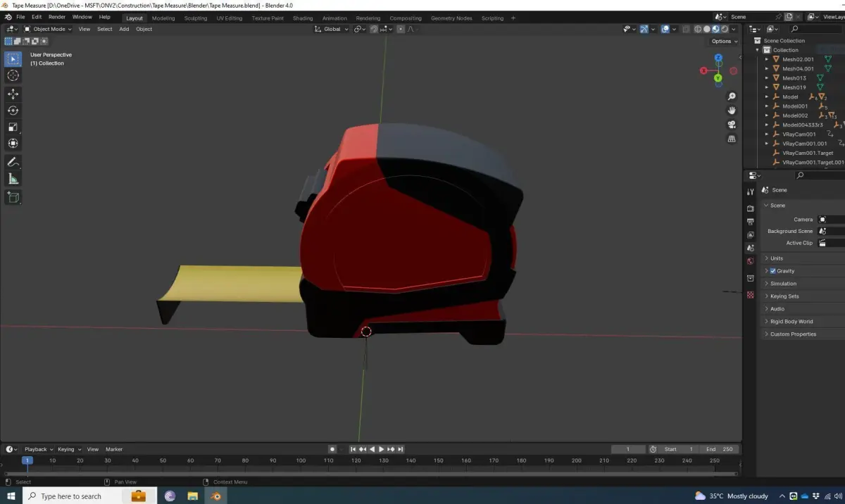Open the Playback dropdown in timeline
The image size is (845, 504).
tap(39, 449)
